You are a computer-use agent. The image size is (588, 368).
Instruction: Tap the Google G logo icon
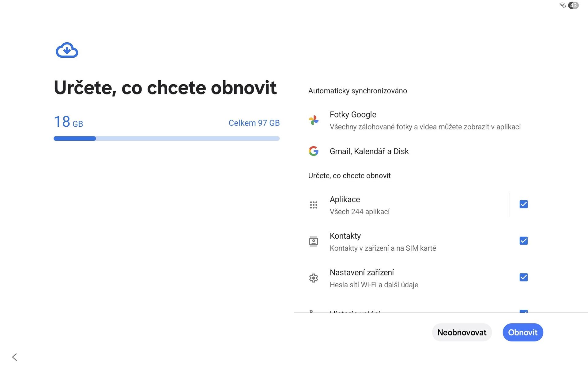click(x=313, y=151)
